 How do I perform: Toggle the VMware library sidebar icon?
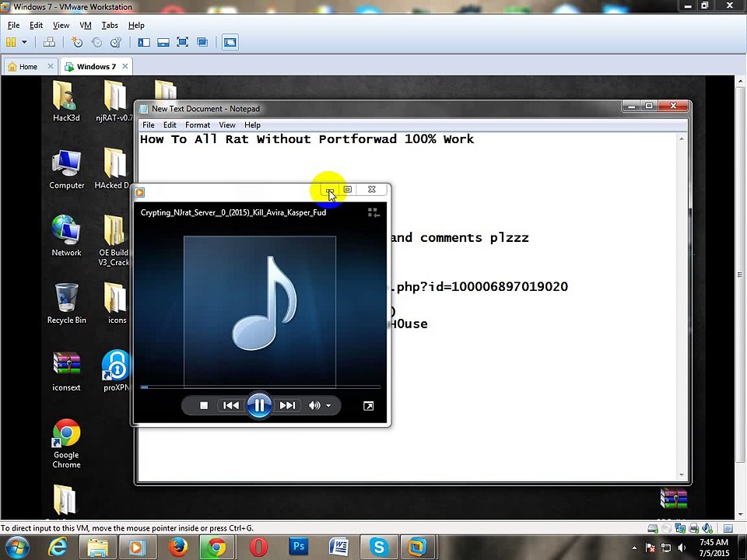click(x=144, y=42)
